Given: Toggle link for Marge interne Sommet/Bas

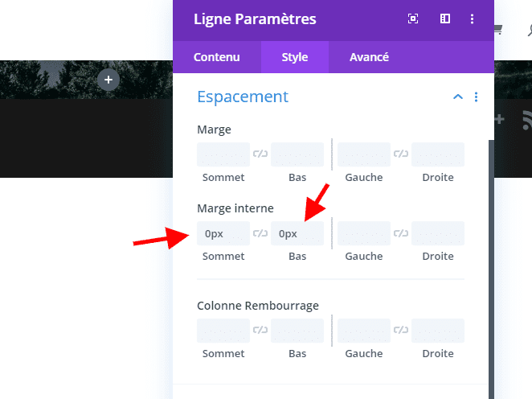Looking at the screenshot, I should point(260,233).
